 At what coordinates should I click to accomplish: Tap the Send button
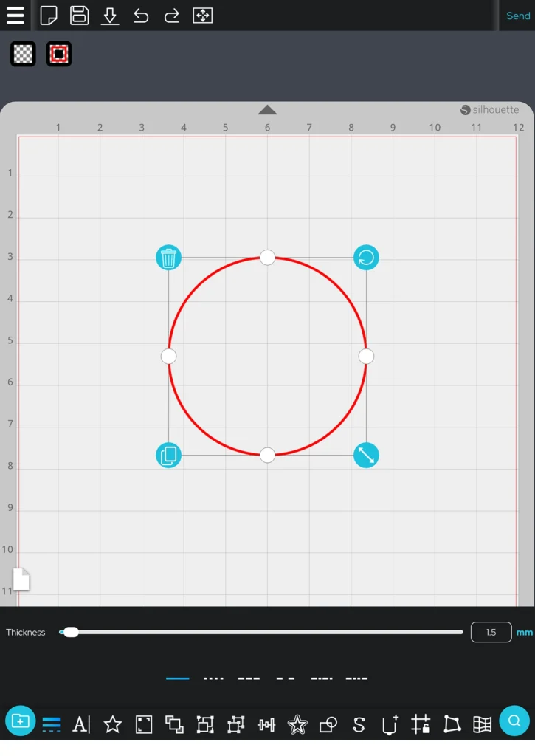pos(518,16)
